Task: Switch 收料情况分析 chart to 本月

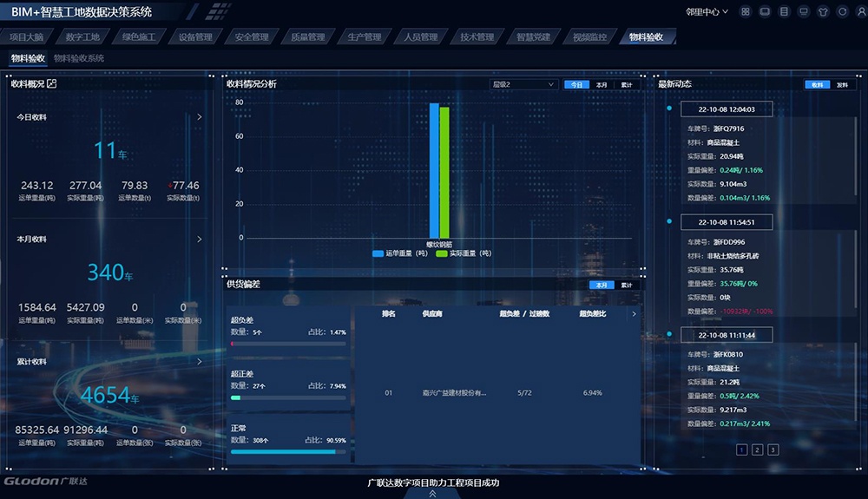Action: pyautogui.click(x=602, y=85)
